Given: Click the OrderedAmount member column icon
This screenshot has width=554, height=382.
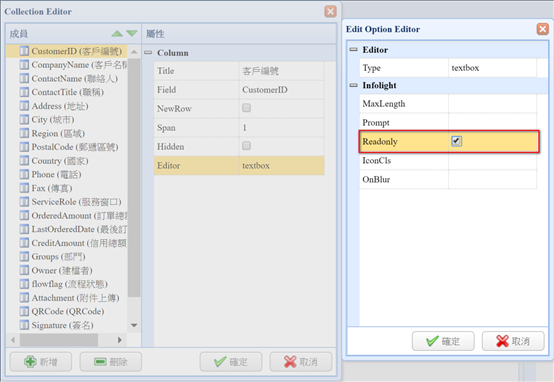Looking at the screenshot, I should coord(24,216).
